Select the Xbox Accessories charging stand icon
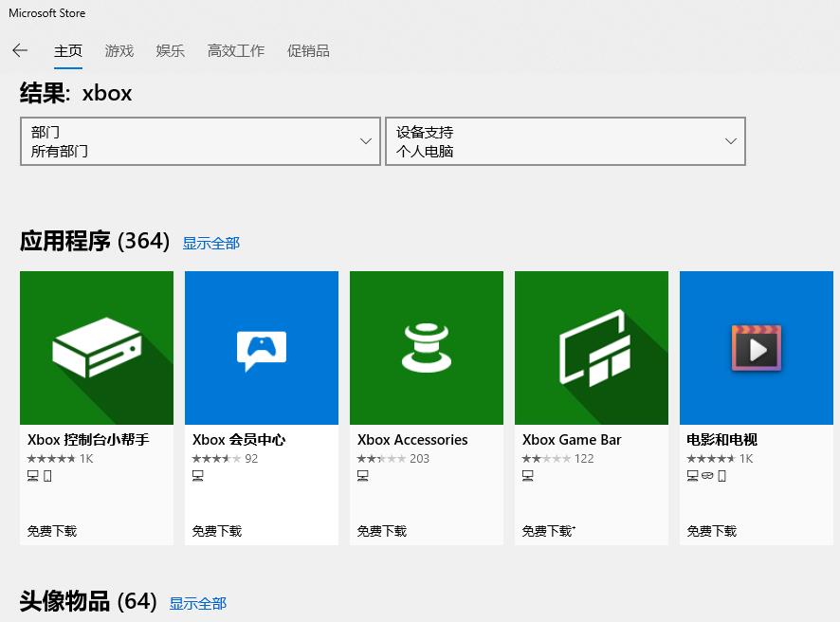Viewport: 840px width, 622px height. tap(426, 347)
